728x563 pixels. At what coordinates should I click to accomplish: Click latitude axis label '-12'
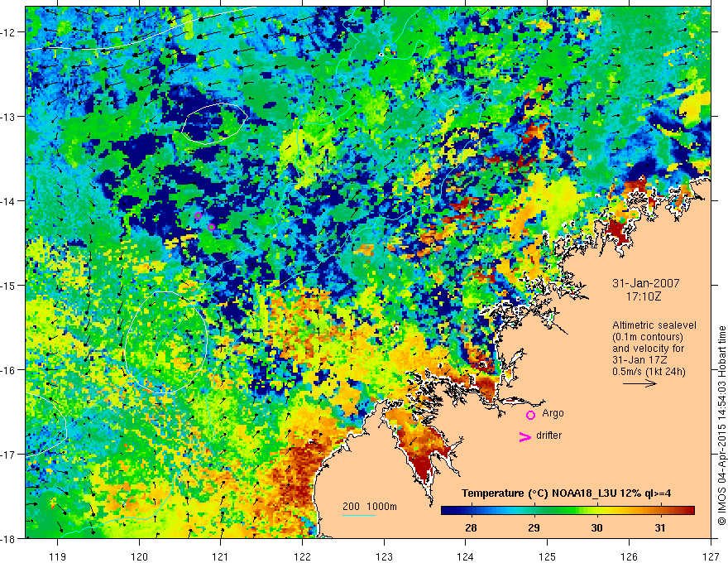click(x=9, y=32)
